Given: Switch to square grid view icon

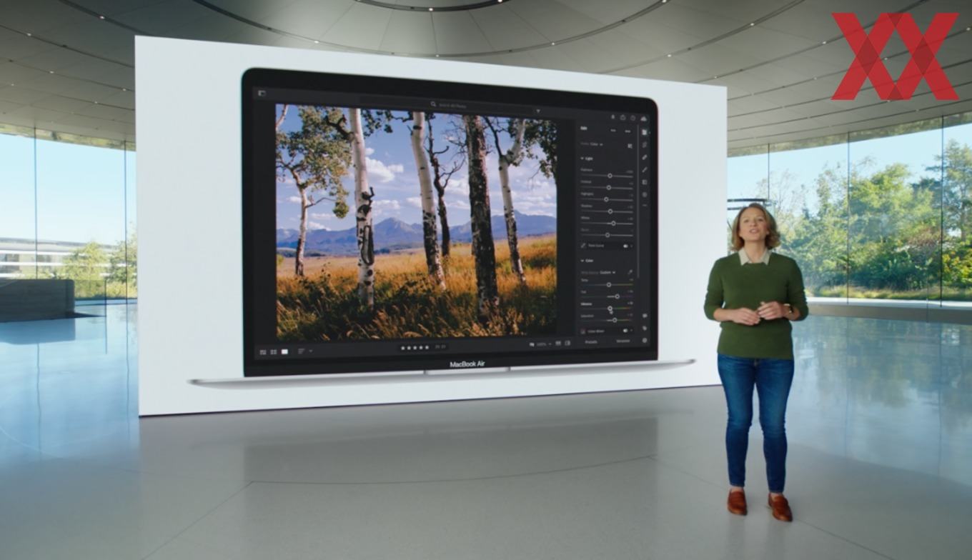Looking at the screenshot, I should [x=274, y=351].
